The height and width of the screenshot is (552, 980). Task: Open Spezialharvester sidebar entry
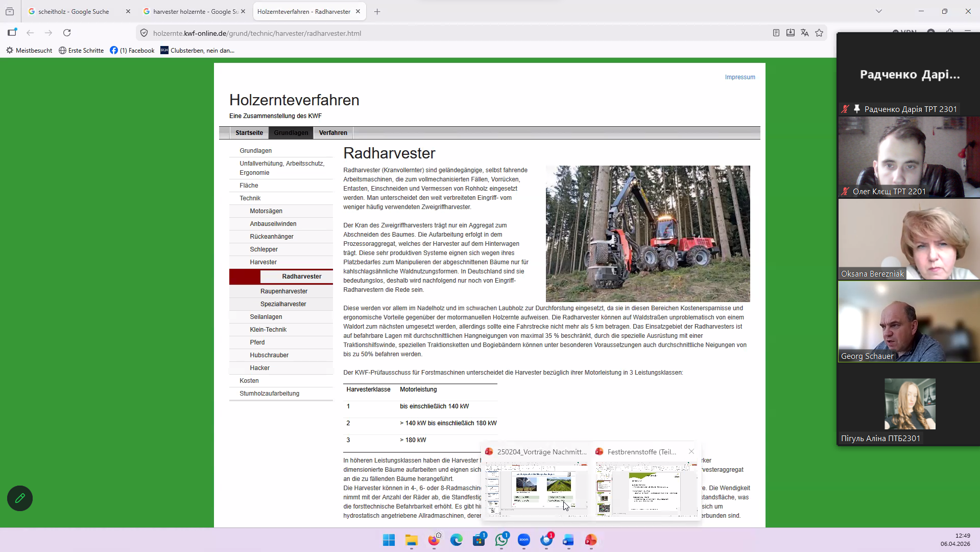[x=283, y=304]
